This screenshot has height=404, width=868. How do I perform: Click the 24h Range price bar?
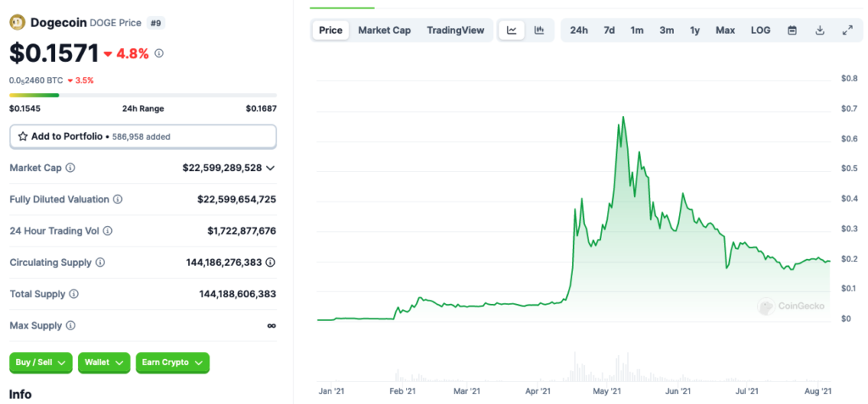142,95
